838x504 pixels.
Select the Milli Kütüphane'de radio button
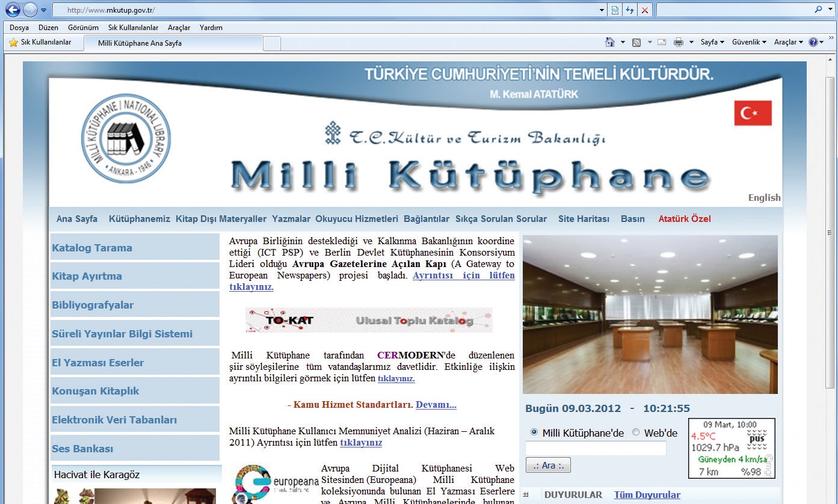tap(534, 432)
